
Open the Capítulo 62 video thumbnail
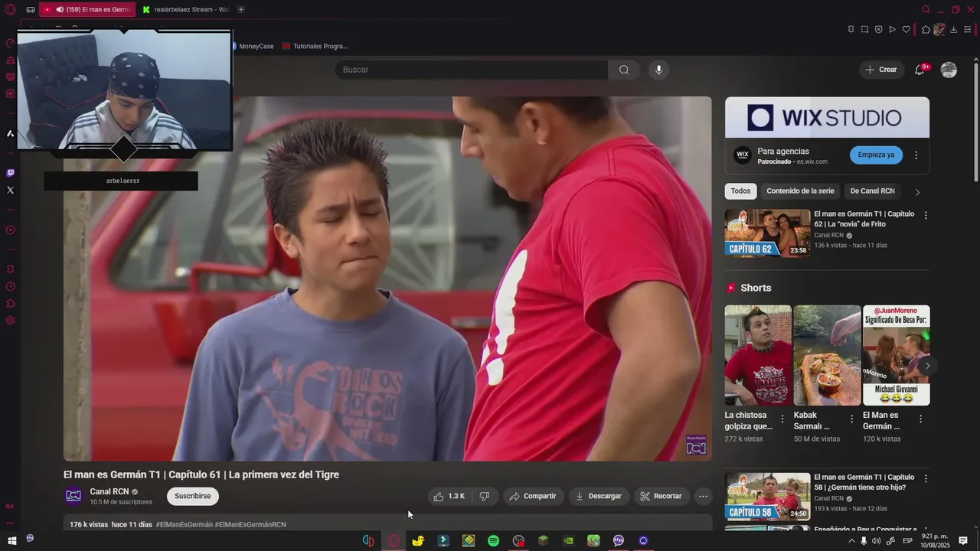(767, 233)
